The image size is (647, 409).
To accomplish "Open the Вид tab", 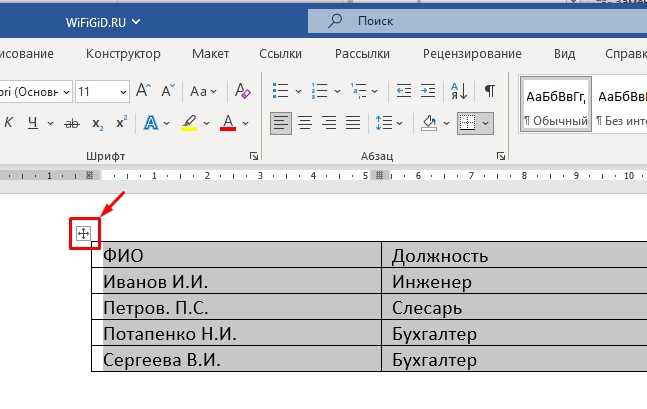I will coord(564,54).
